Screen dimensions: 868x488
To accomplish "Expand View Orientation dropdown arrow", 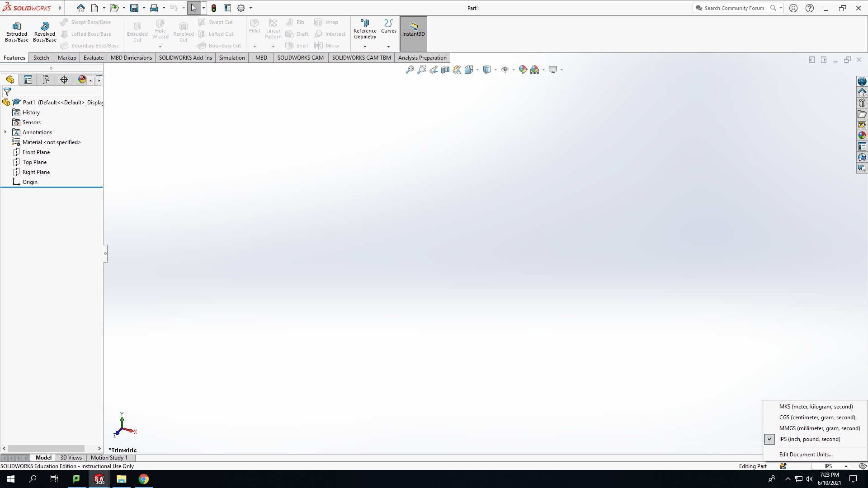I will [x=477, y=70].
